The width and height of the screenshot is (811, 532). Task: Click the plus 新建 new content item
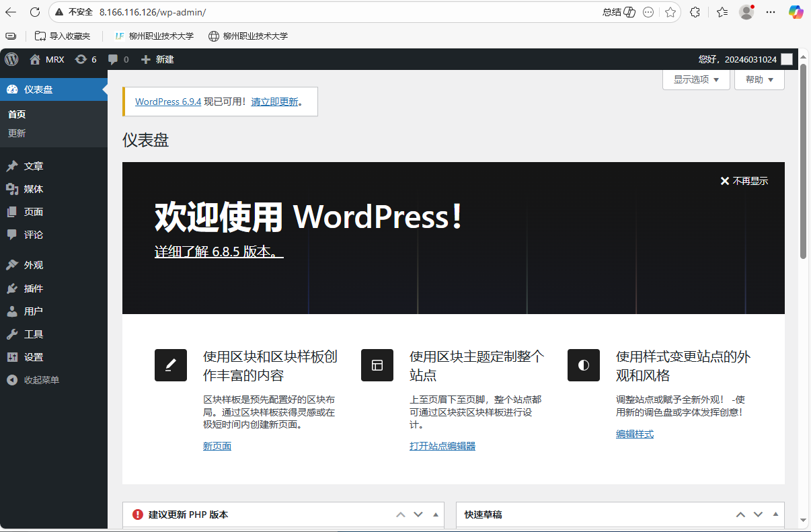click(x=157, y=59)
